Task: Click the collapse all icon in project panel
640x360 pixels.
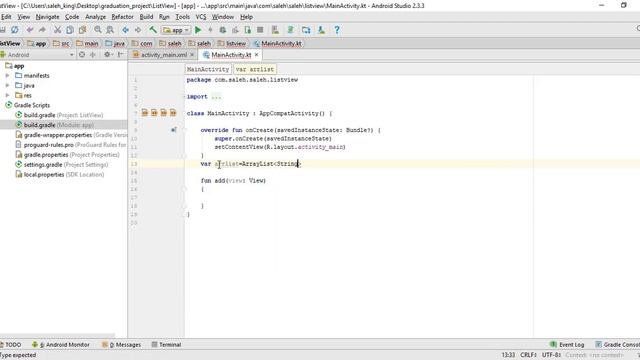Action: click(93, 54)
